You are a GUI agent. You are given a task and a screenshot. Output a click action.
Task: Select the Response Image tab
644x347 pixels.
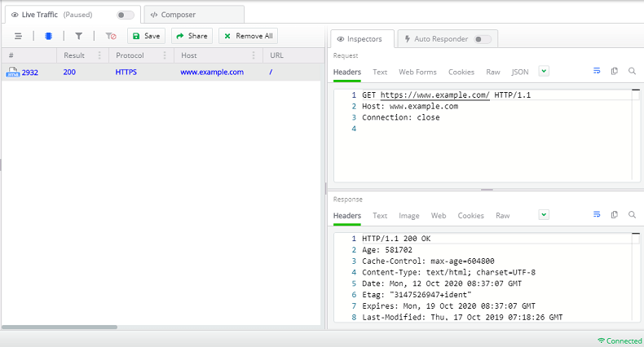tap(409, 216)
